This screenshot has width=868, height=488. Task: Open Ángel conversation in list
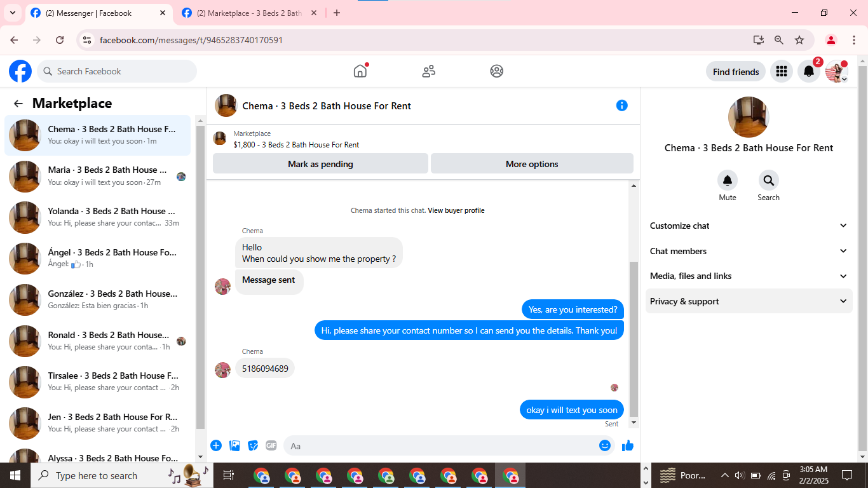tap(97, 259)
